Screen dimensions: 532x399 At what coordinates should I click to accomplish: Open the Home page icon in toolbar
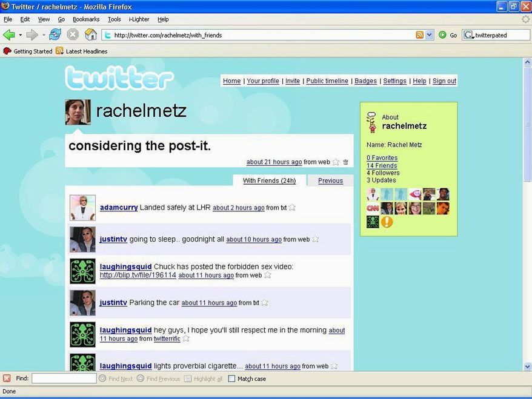(91, 35)
